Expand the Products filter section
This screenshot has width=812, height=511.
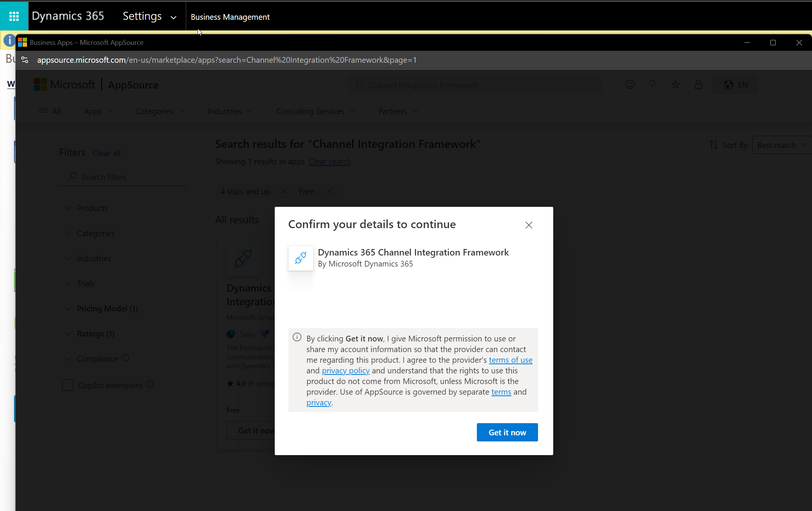tap(87, 208)
